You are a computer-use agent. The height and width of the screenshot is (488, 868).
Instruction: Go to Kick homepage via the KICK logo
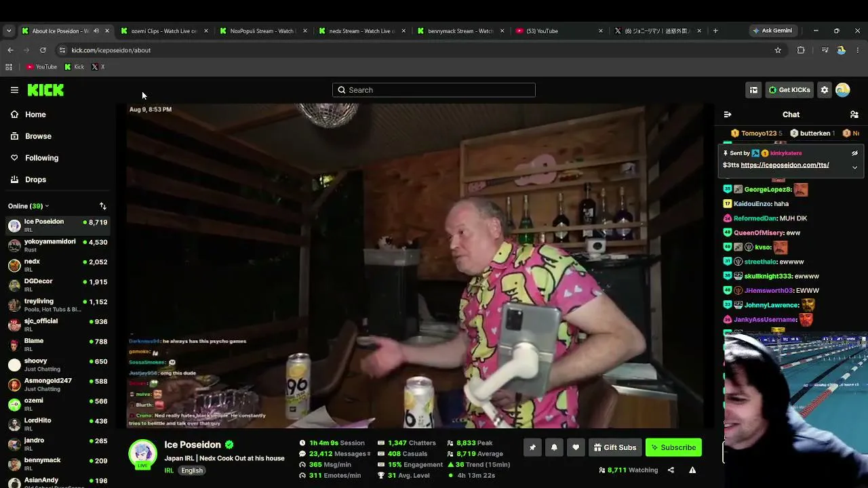(45, 89)
